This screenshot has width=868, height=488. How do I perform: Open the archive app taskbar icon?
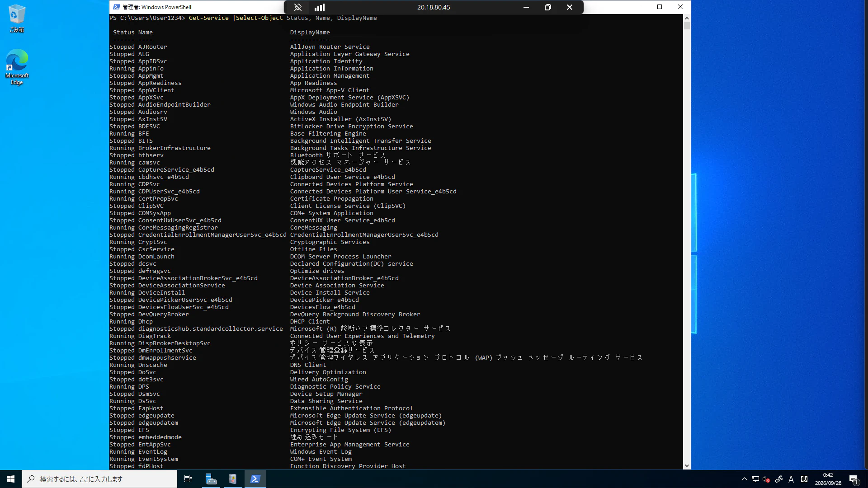pos(233,479)
